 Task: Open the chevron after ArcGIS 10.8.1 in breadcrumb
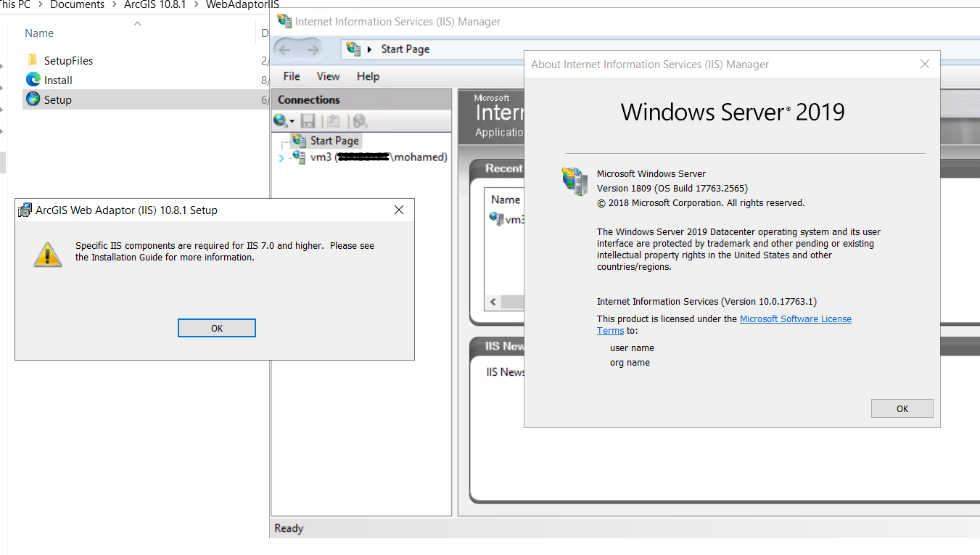tap(197, 5)
